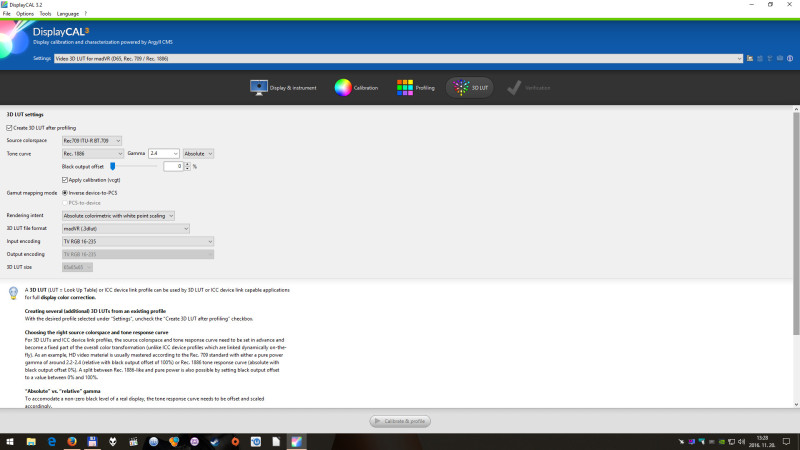Viewport: 800px width, 450px height.
Task: Open the Action Center notification icon
Action: pyautogui.click(x=786, y=442)
